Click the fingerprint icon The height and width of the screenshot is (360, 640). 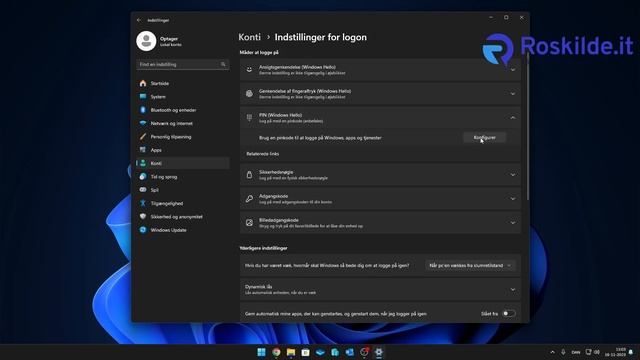[249, 94]
